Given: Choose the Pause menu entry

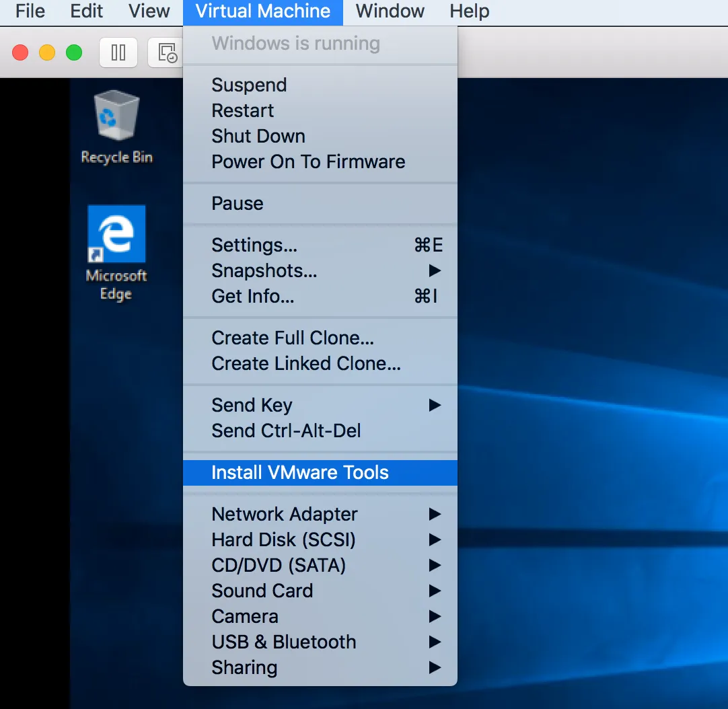Looking at the screenshot, I should click(x=320, y=203).
